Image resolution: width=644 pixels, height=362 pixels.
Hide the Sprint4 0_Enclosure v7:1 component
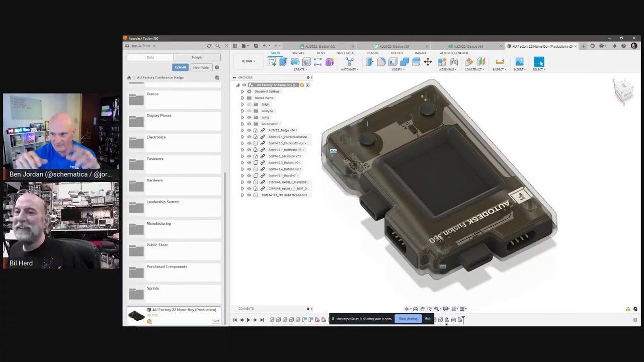pyautogui.click(x=249, y=156)
